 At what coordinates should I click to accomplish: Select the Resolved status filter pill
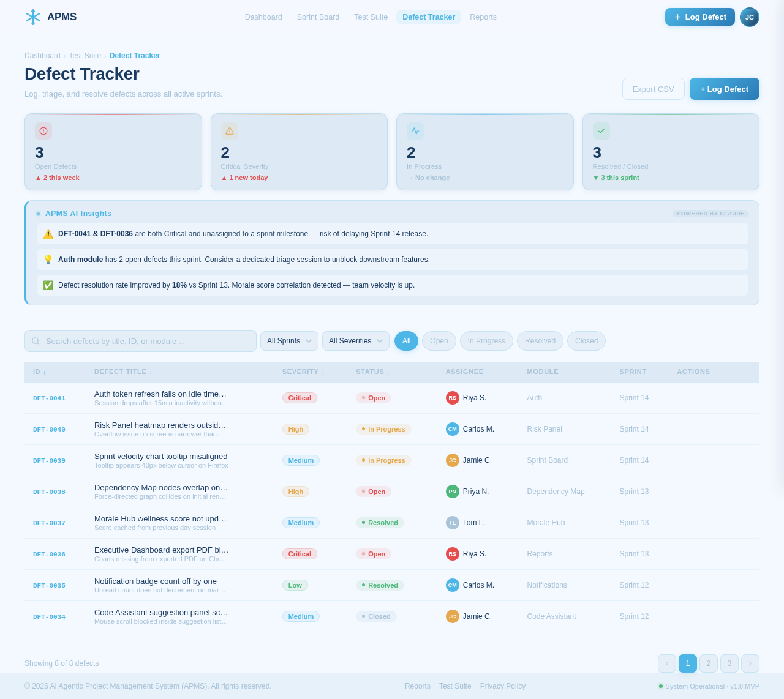[540, 341]
